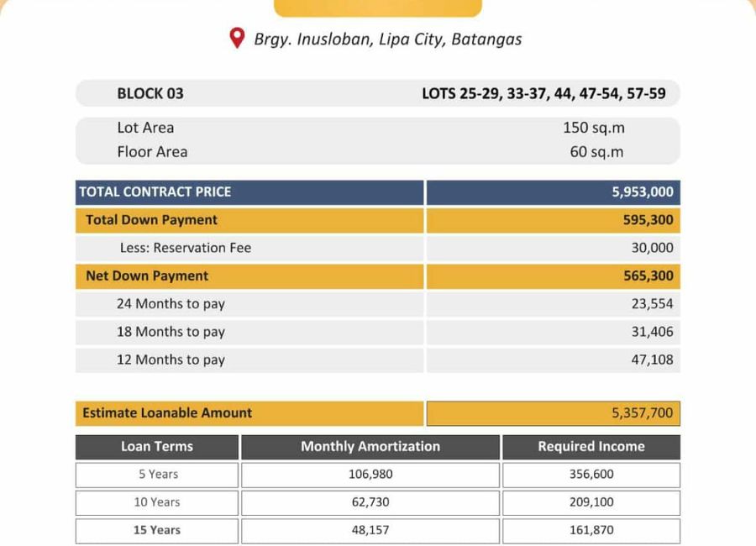This screenshot has width=756, height=546.
Task: Click the Loan Terms column header
Action: [x=157, y=447]
